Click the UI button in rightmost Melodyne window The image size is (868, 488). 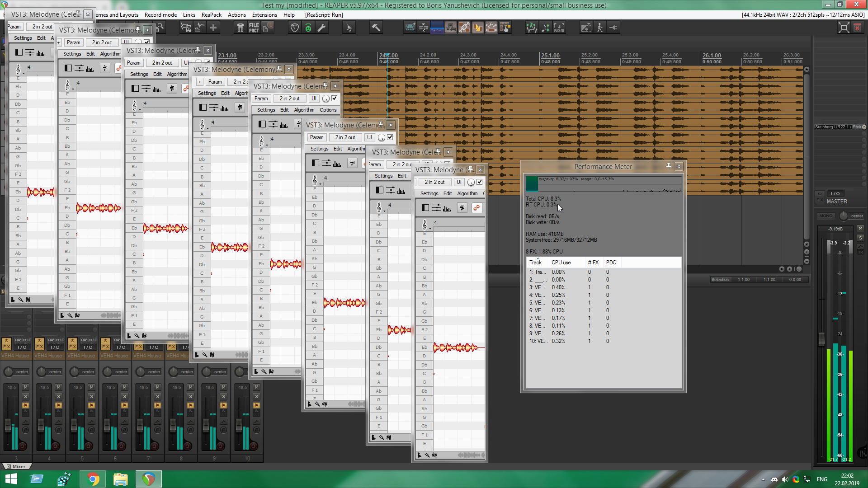click(459, 182)
